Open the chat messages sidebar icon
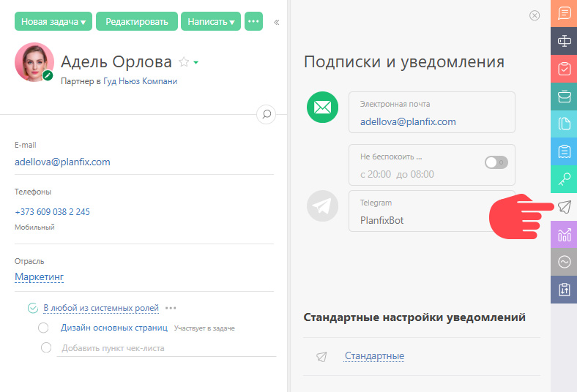 pos(564,13)
